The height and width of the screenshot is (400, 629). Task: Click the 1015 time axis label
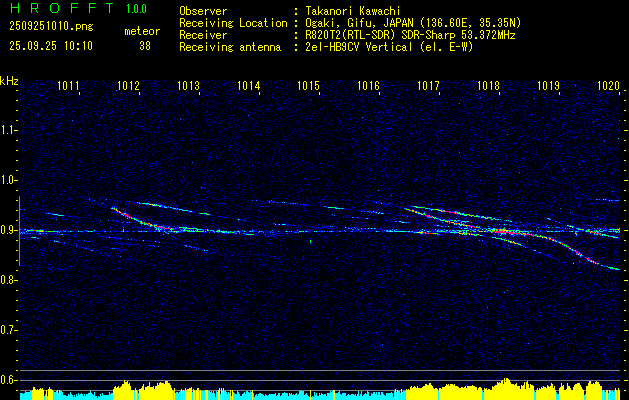coord(308,86)
